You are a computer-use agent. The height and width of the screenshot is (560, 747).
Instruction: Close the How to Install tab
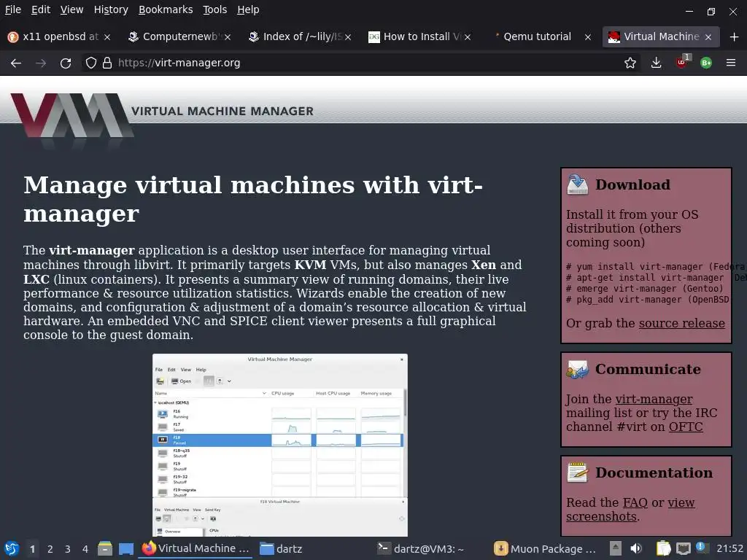pyautogui.click(x=468, y=37)
